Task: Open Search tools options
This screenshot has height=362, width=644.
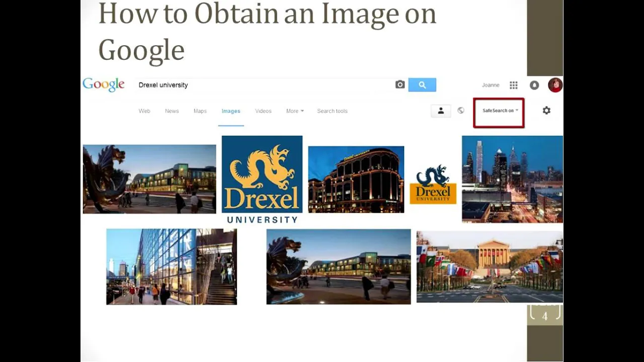Action: (x=332, y=111)
